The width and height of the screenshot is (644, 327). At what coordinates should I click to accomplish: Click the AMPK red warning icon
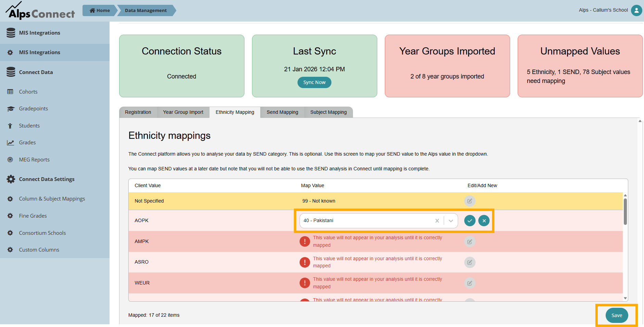(x=305, y=241)
